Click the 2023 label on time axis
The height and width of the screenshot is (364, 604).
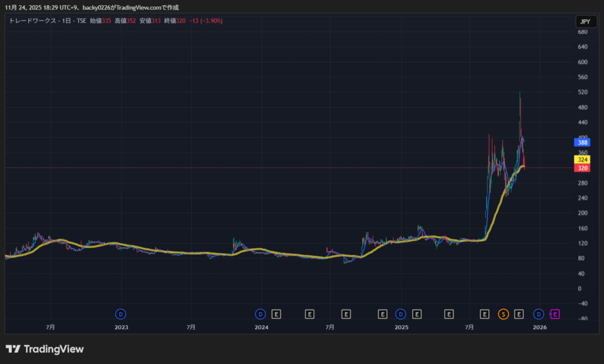[x=121, y=327]
